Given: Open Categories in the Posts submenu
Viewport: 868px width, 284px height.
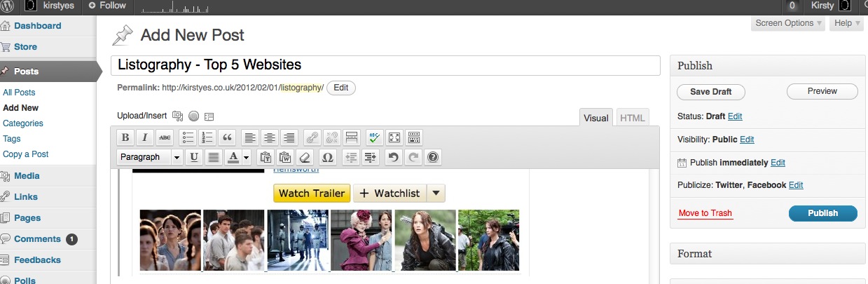Looking at the screenshot, I should pyautogui.click(x=23, y=123).
